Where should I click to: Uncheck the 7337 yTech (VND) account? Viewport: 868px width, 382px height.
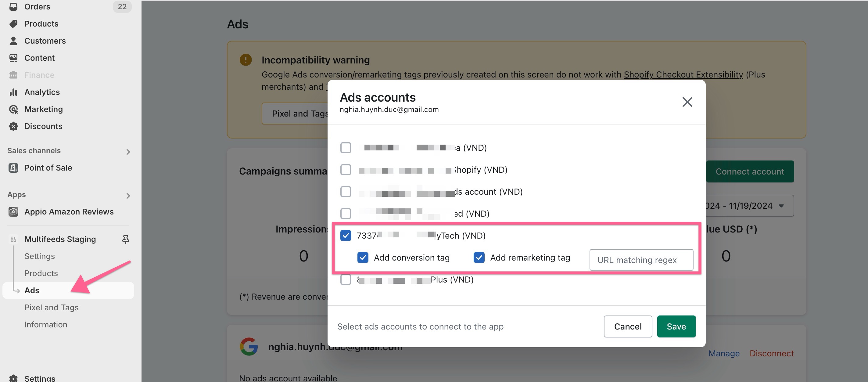[x=345, y=235]
